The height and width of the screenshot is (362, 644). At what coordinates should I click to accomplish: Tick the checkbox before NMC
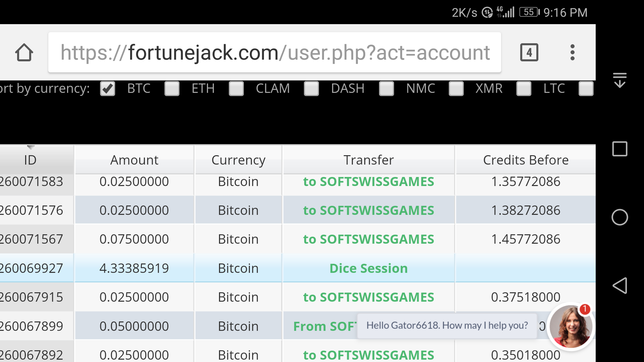[x=387, y=89]
